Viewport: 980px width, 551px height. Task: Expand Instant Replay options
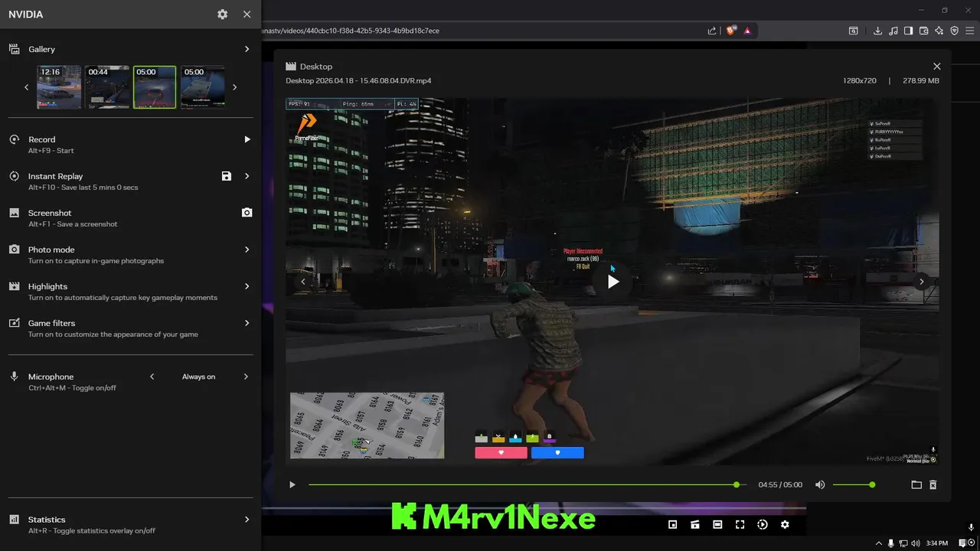(247, 176)
